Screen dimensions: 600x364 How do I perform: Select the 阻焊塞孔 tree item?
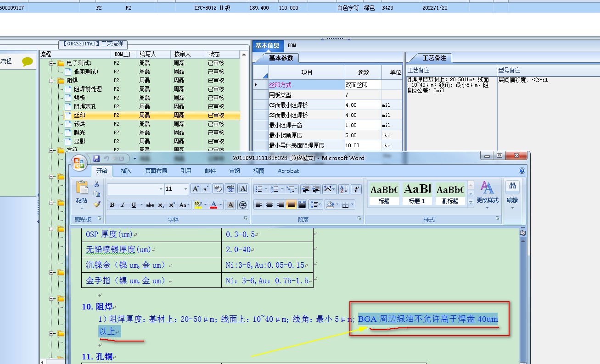(x=85, y=107)
